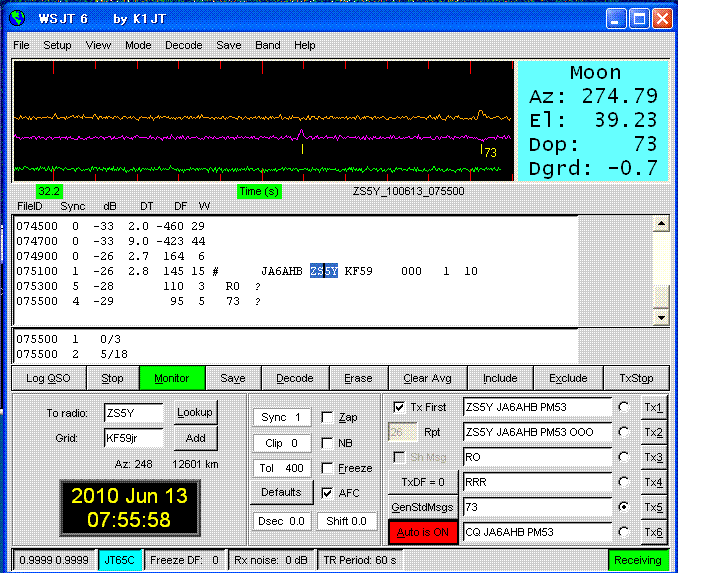Enable the Freeze checkbox
Image resolution: width=704 pixels, height=573 pixels.
point(329,468)
